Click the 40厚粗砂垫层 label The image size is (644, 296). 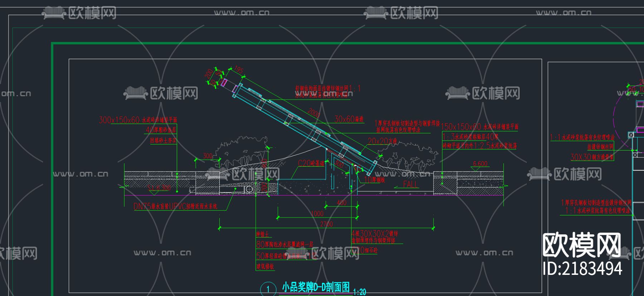[161, 130]
